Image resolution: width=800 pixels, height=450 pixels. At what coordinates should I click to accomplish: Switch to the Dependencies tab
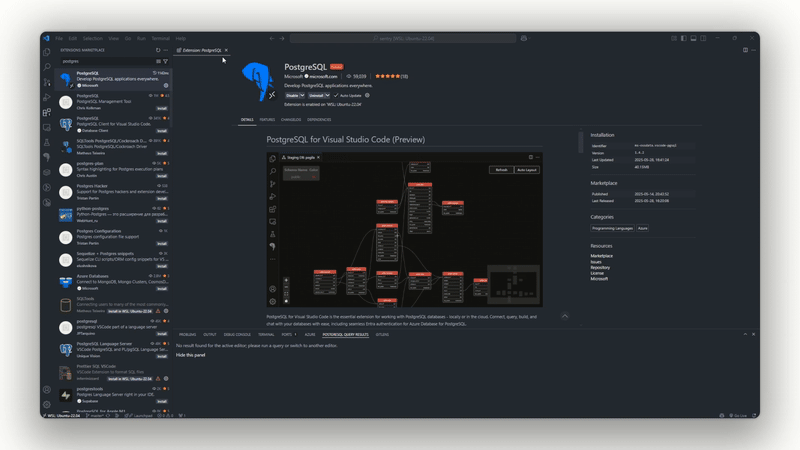pos(319,120)
